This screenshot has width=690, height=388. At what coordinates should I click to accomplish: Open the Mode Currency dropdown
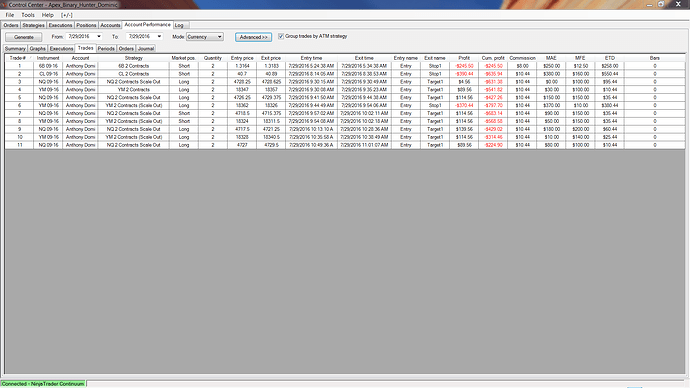205,37
